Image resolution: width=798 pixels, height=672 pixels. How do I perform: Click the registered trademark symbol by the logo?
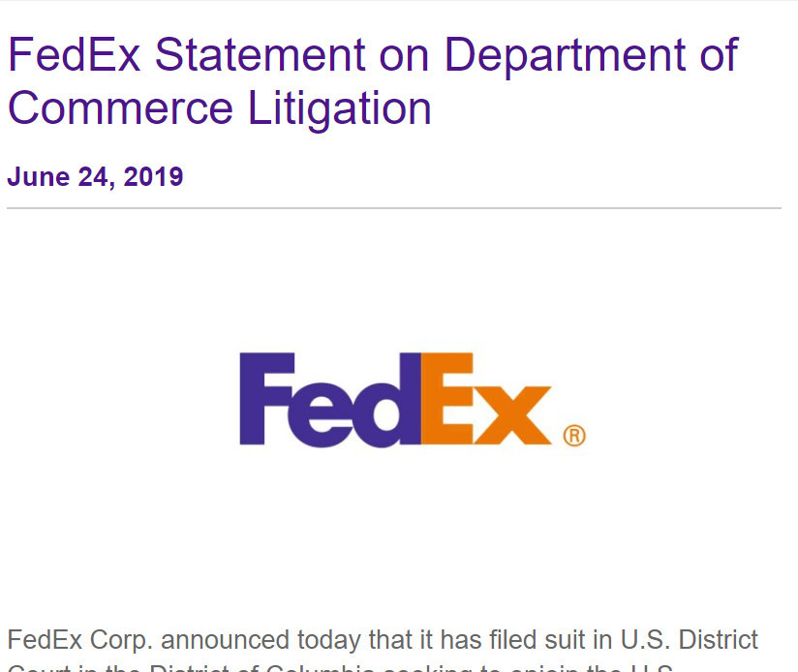(x=574, y=436)
